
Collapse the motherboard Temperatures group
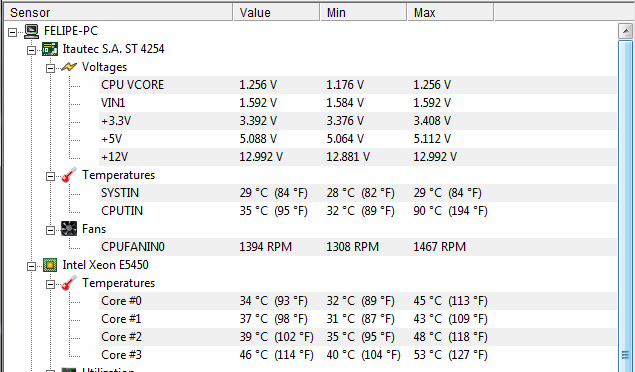point(50,176)
